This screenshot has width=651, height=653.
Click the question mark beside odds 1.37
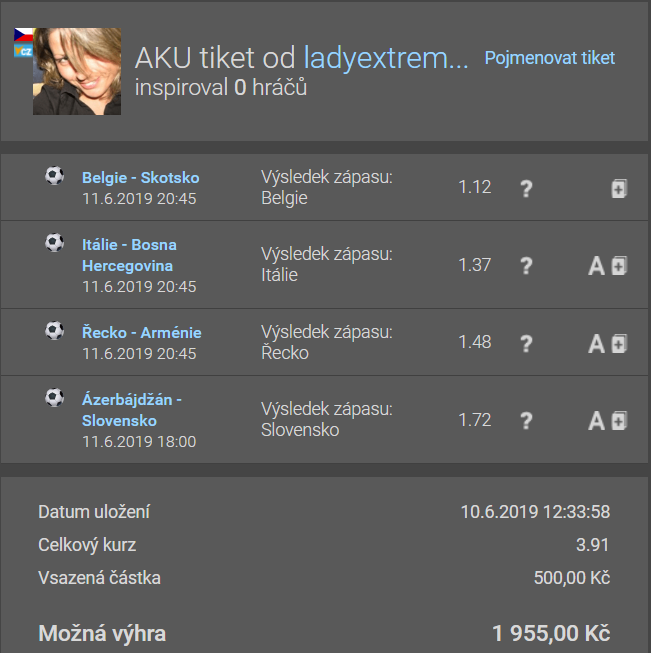pos(526,266)
